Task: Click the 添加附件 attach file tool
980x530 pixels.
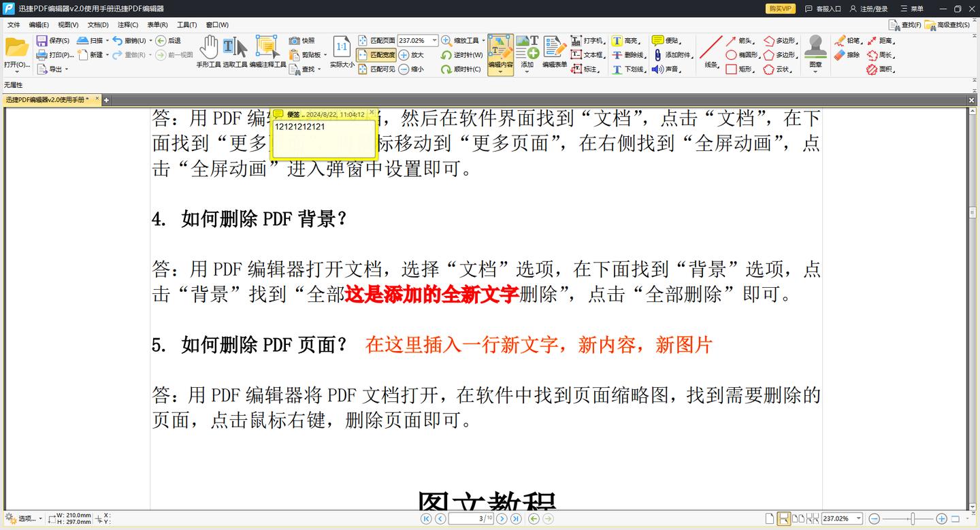Action: (x=674, y=55)
